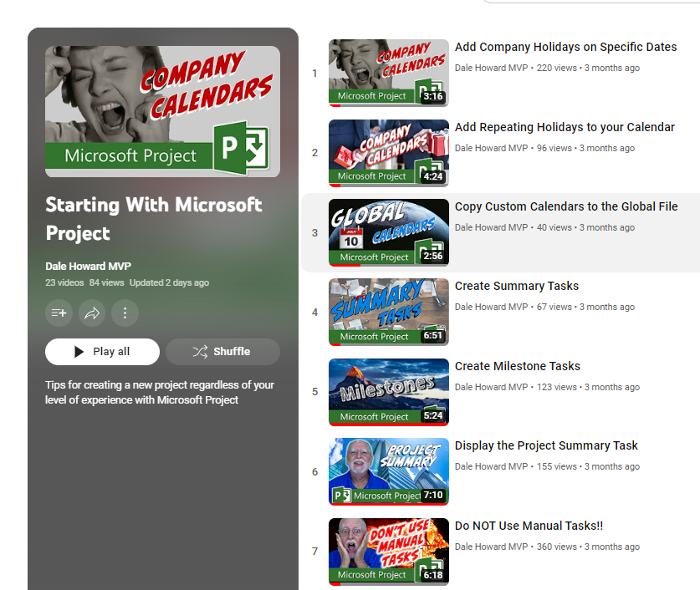Open the "Create Milestone Tasks" video
This screenshot has height=590, width=700.
coord(518,366)
